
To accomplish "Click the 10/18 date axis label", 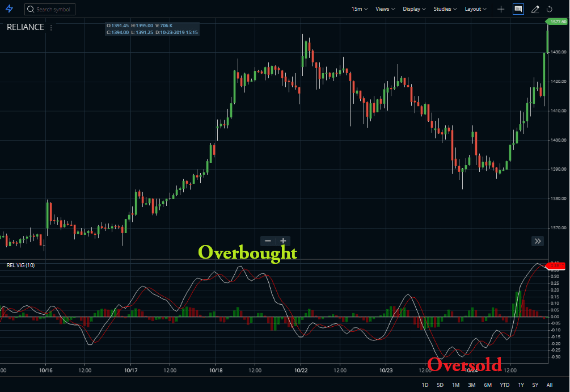I will coord(216,370).
